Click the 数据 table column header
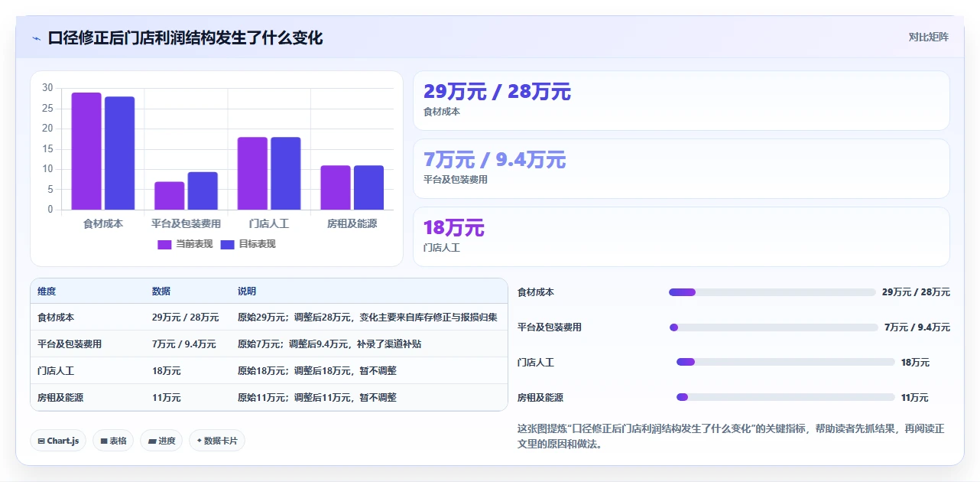 click(x=161, y=291)
